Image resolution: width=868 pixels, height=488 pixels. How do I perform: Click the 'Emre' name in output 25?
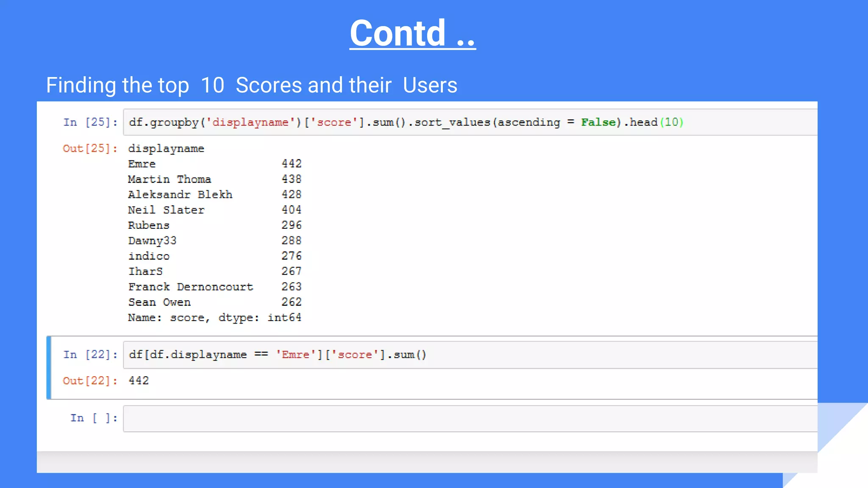142,164
